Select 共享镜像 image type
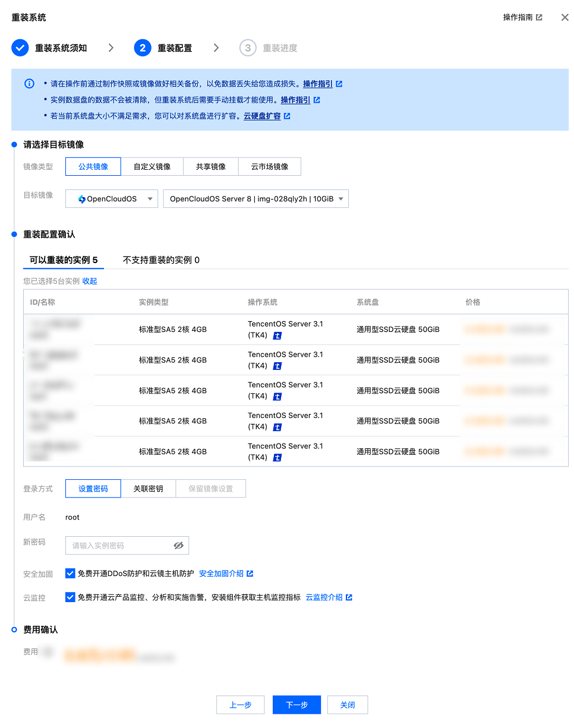 pyautogui.click(x=211, y=167)
